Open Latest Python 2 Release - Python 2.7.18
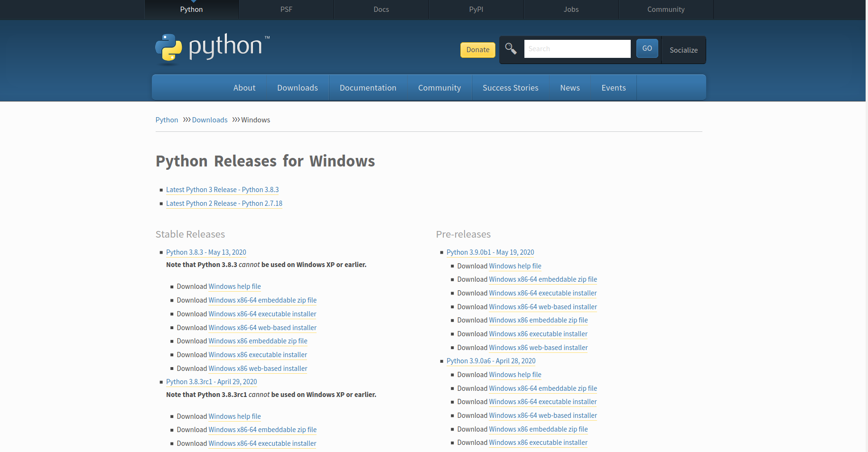This screenshot has height=452, width=868. click(224, 203)
